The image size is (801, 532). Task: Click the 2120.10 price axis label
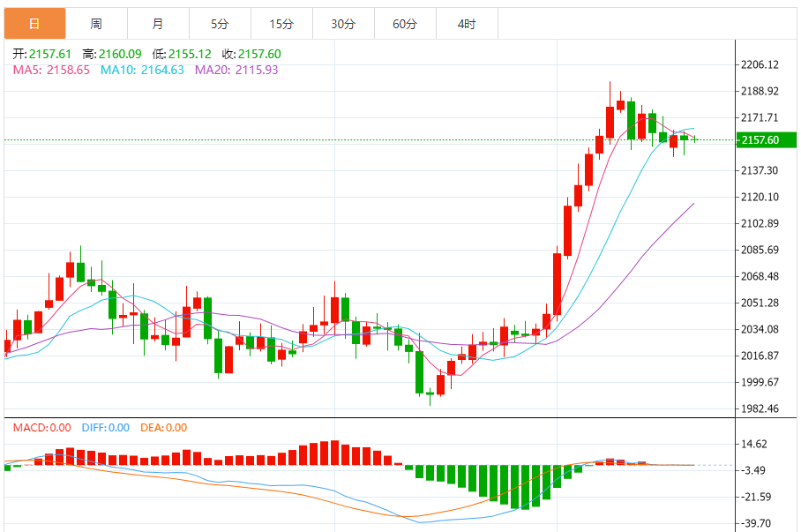[x=760, y=198]
